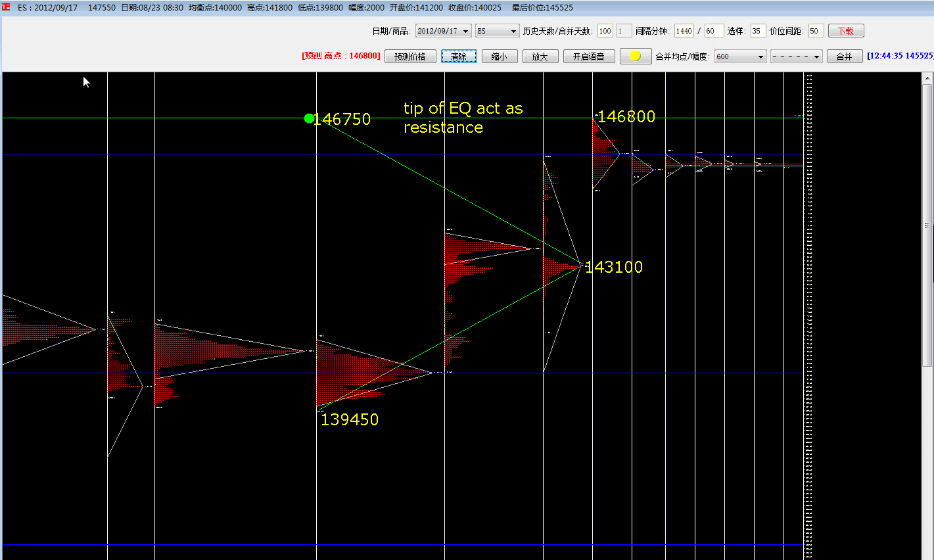The height and width of the screenshot is (560, 934).
Task: Open the ES product dropdown
Action: (498, 31)
